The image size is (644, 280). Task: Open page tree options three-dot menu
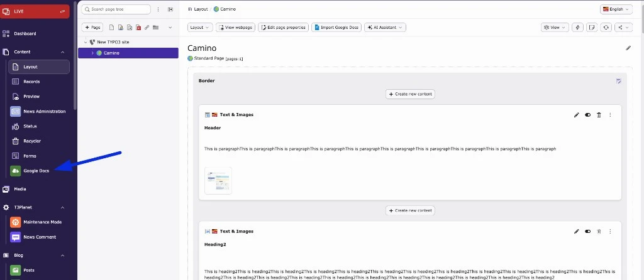click(x=158, y=9)
